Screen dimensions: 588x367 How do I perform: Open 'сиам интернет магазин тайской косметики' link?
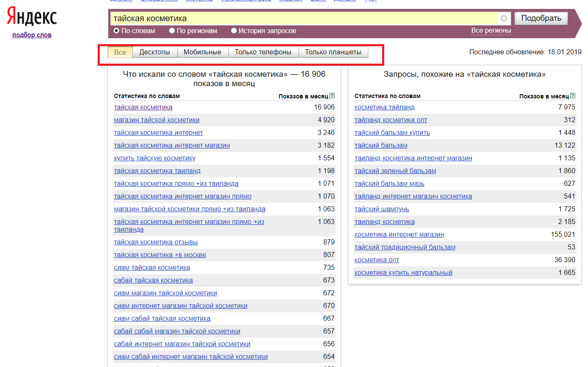(x=180, y=306)
